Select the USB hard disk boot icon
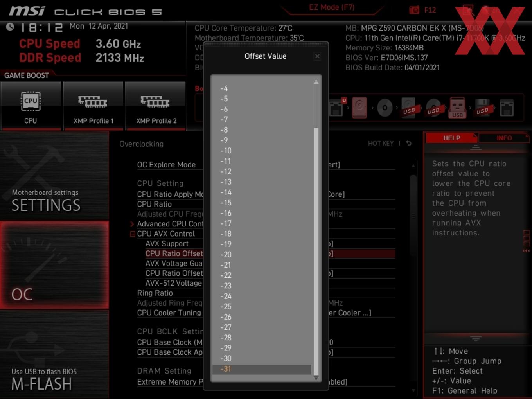 tap(409, 108)
